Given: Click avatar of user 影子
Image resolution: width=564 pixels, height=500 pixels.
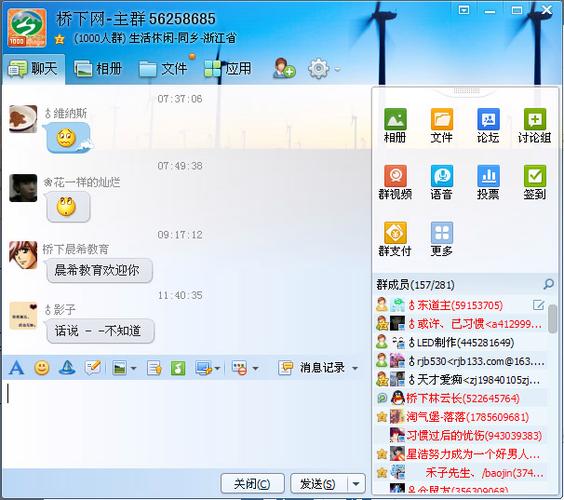Looking at the screenshot, I should coord(23,316).
